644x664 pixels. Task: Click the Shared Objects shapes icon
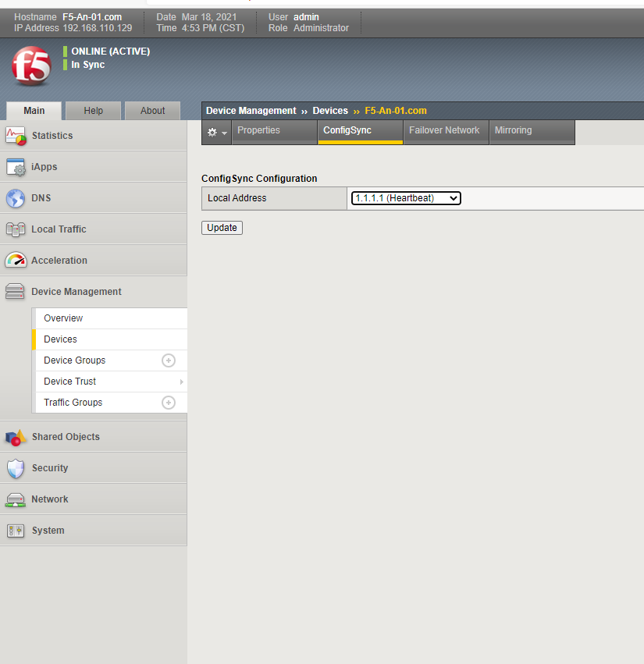(16, 437)
